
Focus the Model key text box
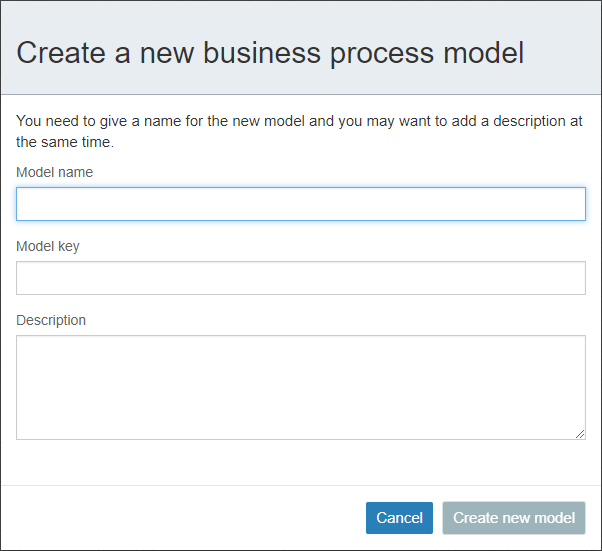pos(300,278)
